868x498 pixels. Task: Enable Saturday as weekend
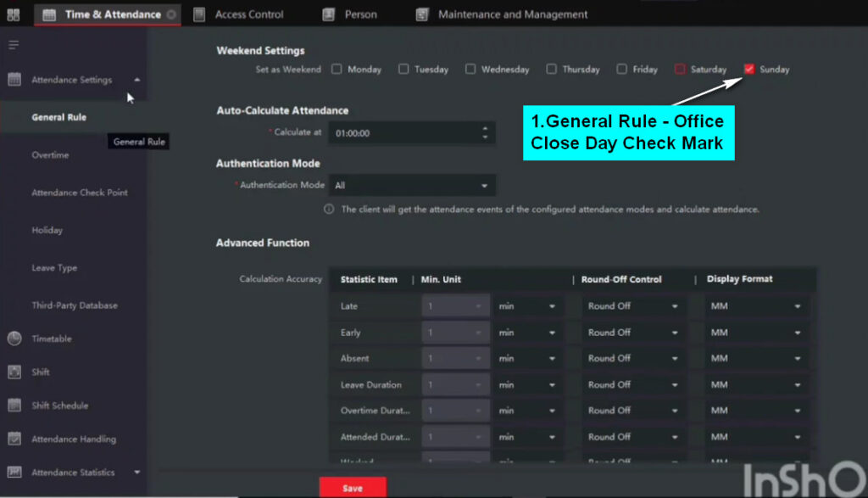point(680,70)
